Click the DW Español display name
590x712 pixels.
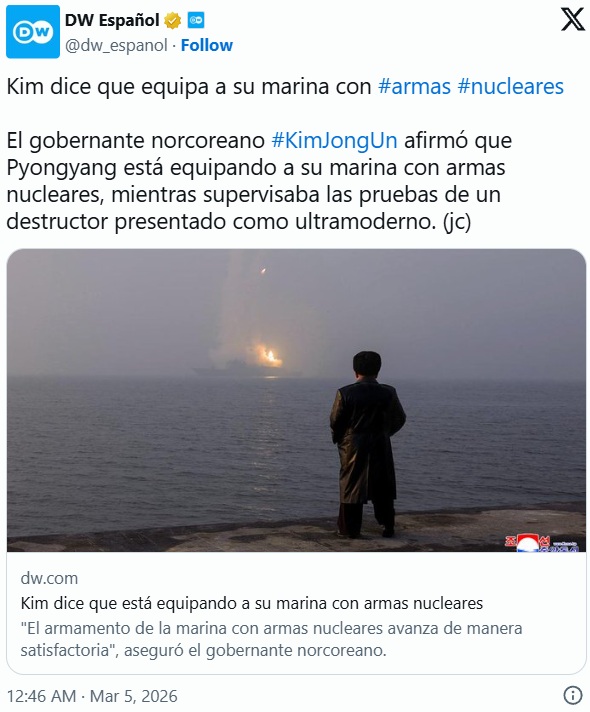(112, 20)
